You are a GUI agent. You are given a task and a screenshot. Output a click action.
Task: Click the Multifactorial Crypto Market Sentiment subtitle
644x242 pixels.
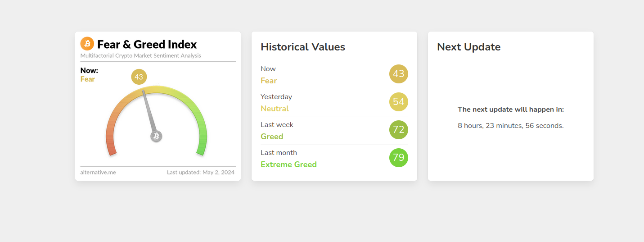[140, 56]
